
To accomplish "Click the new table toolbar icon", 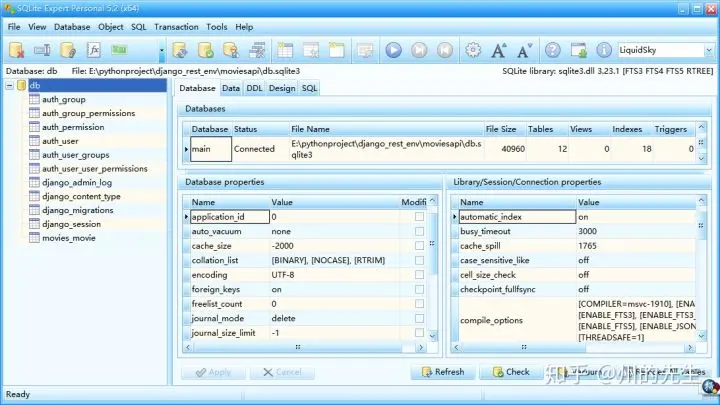I will point(285,50).
